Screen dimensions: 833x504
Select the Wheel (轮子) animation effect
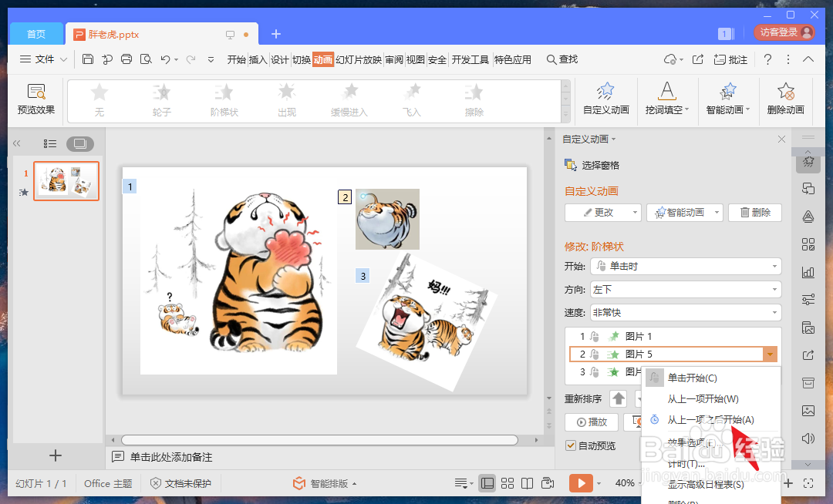tap(161, 100)
